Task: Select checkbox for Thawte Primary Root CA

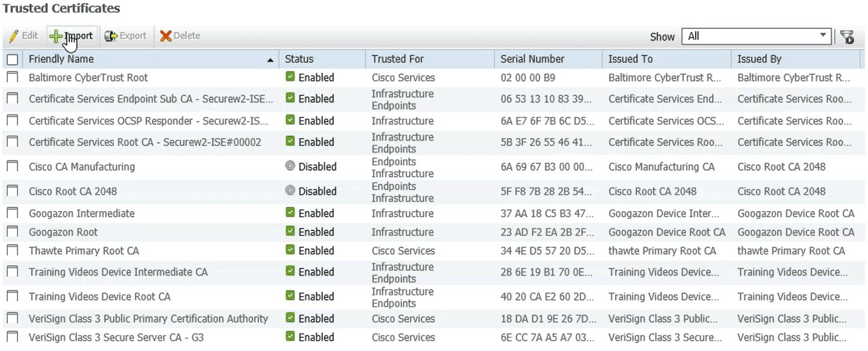Action: (x=12, y=250)
